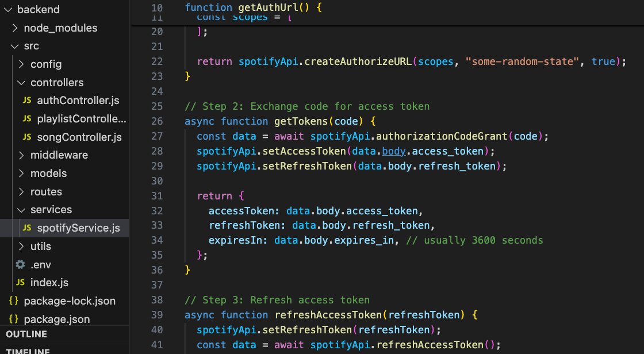Open index.js in the explorer

click(49, 283)
